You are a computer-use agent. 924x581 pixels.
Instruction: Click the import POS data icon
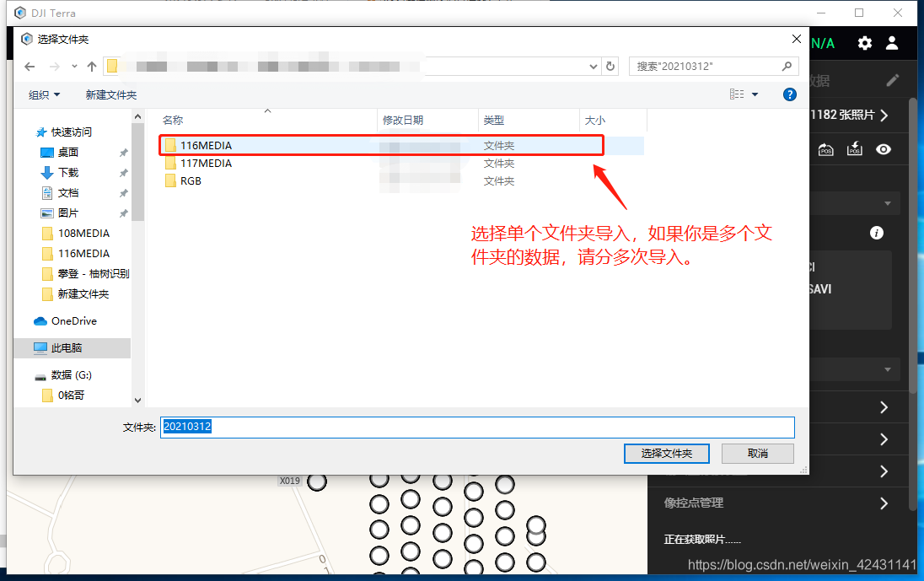pyautogui.click(x=854, y=149)
